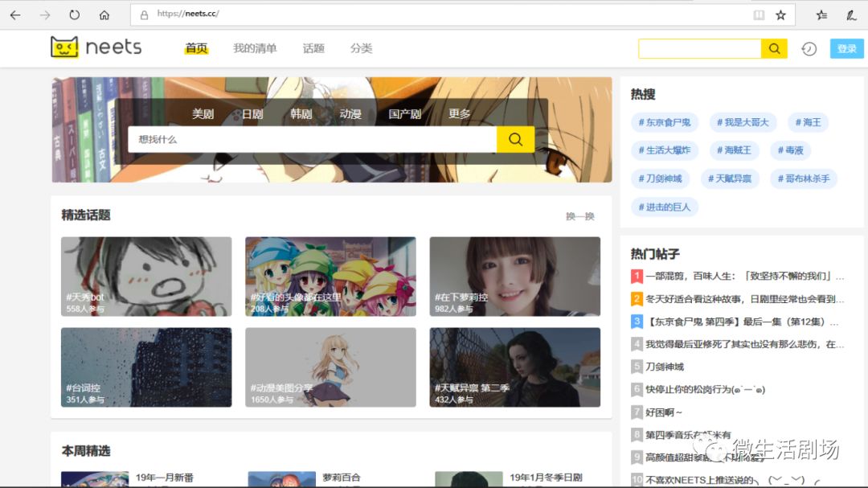The width and height of the screenshot is (868, 488).
Task: Click 换一换 to refresh topics
Action: pos(580,216)
